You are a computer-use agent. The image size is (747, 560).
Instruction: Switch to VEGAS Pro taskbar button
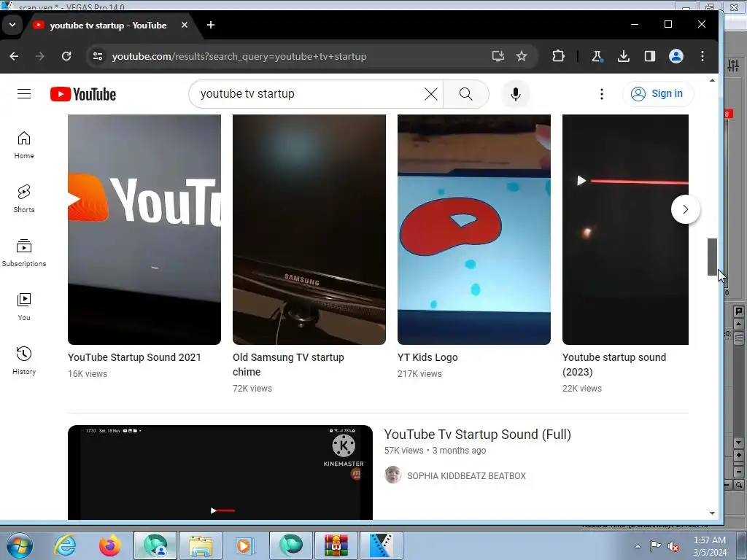click(382, 545)
